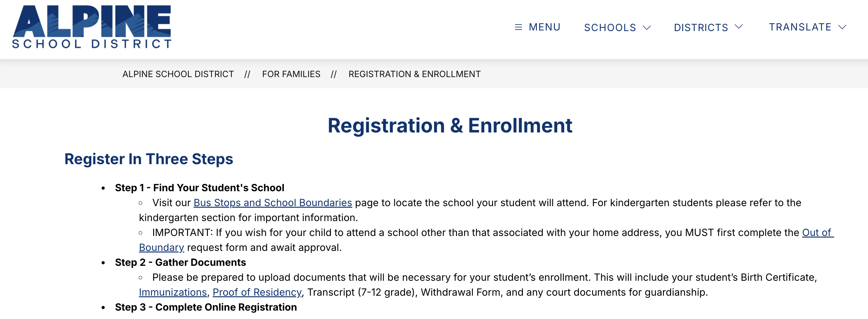Navigate to For Families breadcrumb
The image size is (868, 319).
coord(291,74)
